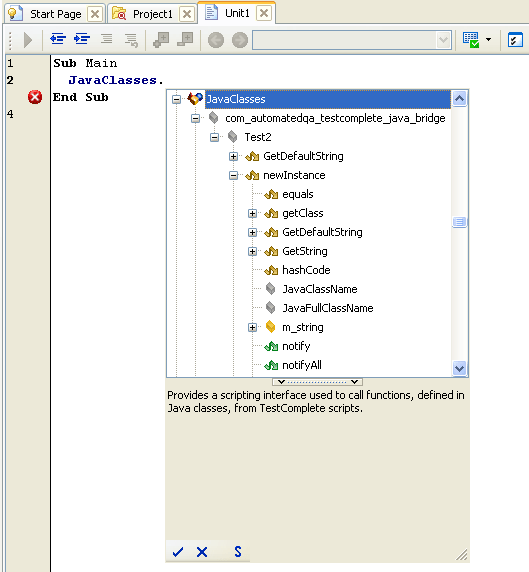Open dropdown arrow beside grid check icon
The image size is (529, 572).
pos(488,39)
